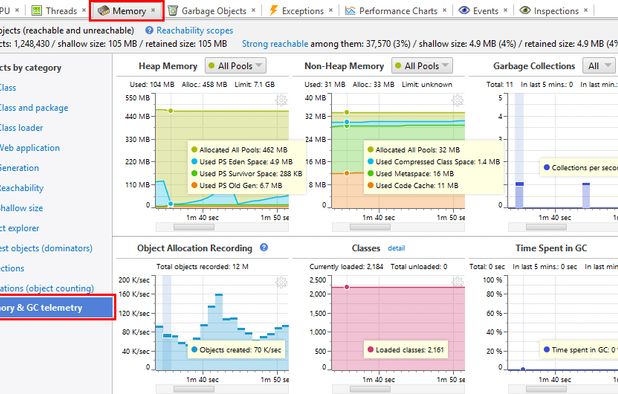The height and width of the screenshot is (394, 618).
Task: Click Objects created 70 K/sec legend marker
Action: (x=194, y=349)
